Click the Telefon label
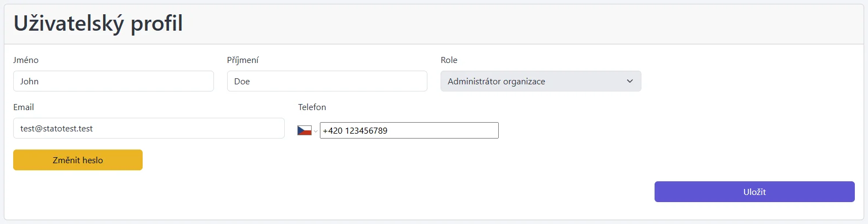Viewport: 868px width, 224px height. pos(312,107)
